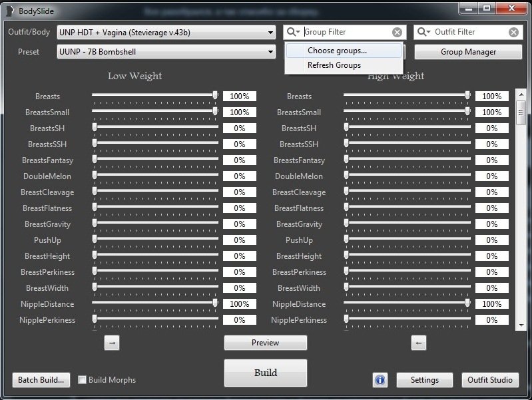Click the scroll down arrow of slider list

click(x=521, y=325)
